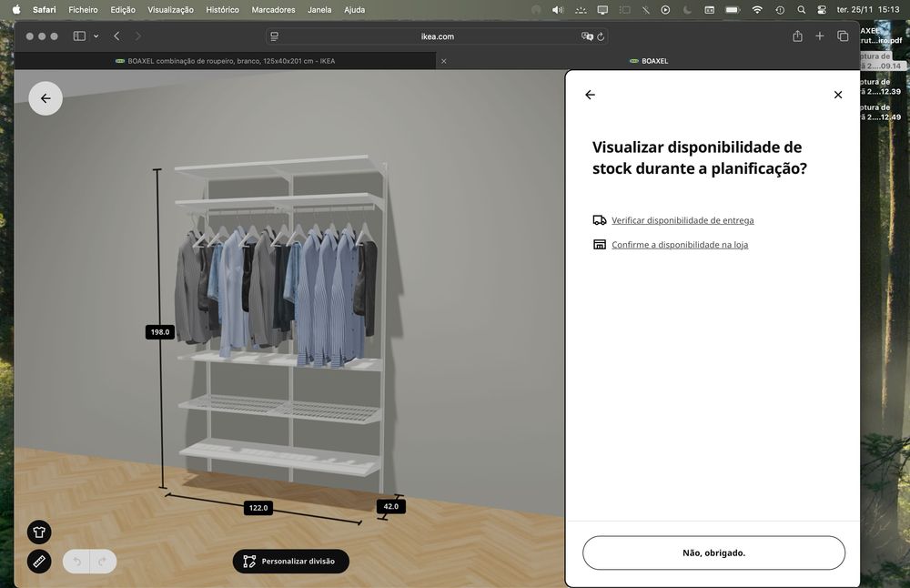Viewport: 910px width, 588px height.
Task: Open Control Center in menu bar
Action: (x=822, y=9)
